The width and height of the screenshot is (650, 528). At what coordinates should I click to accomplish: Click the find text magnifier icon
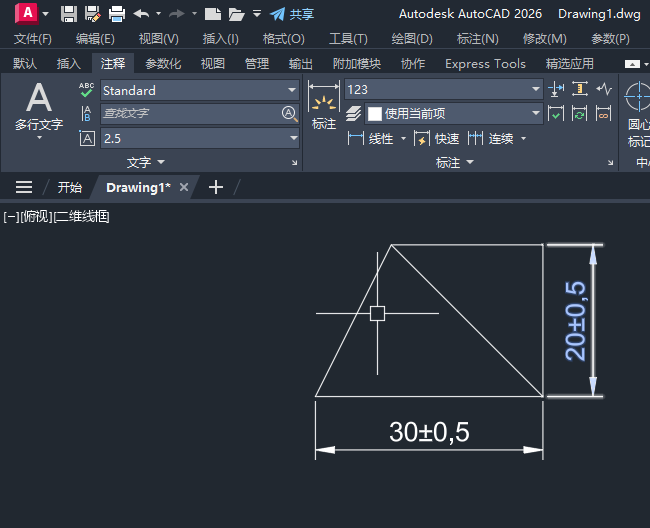tap(289, 113)
